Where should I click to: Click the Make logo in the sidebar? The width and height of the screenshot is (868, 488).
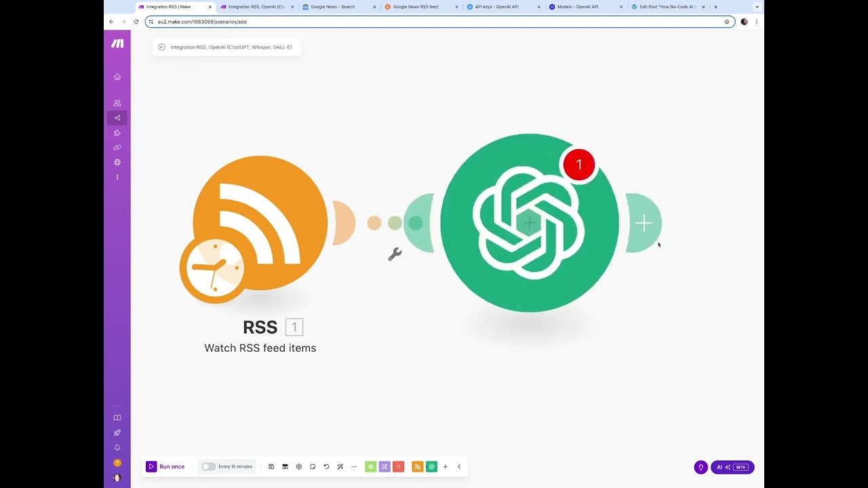point(117,43)
